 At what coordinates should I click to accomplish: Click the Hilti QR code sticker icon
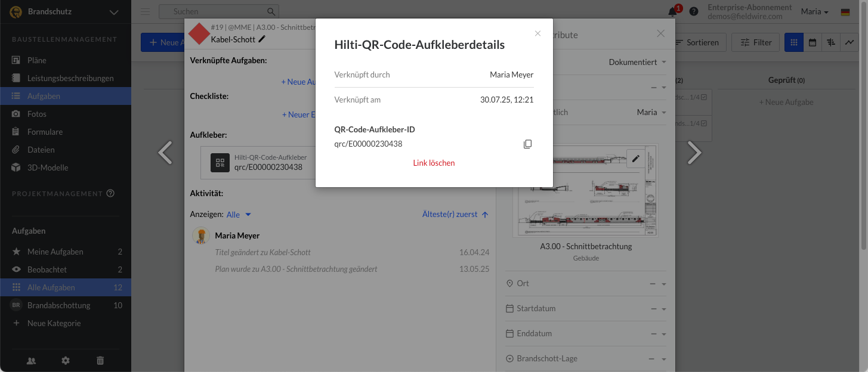pos(220,163)
